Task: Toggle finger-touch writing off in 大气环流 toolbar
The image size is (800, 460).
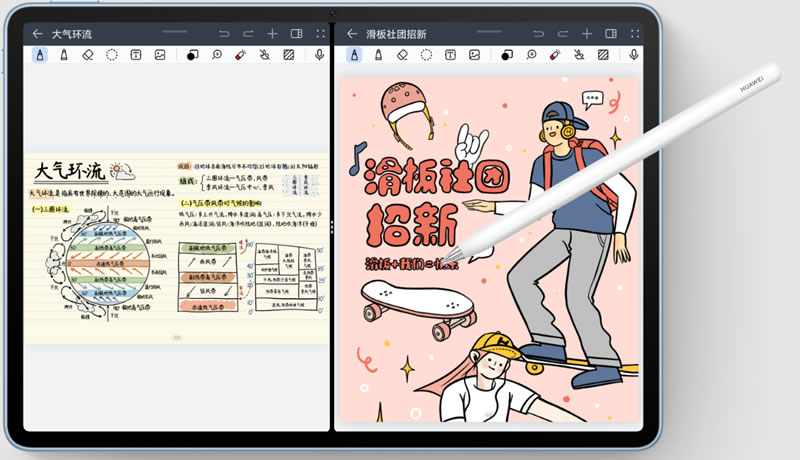Action: [265, 55]
